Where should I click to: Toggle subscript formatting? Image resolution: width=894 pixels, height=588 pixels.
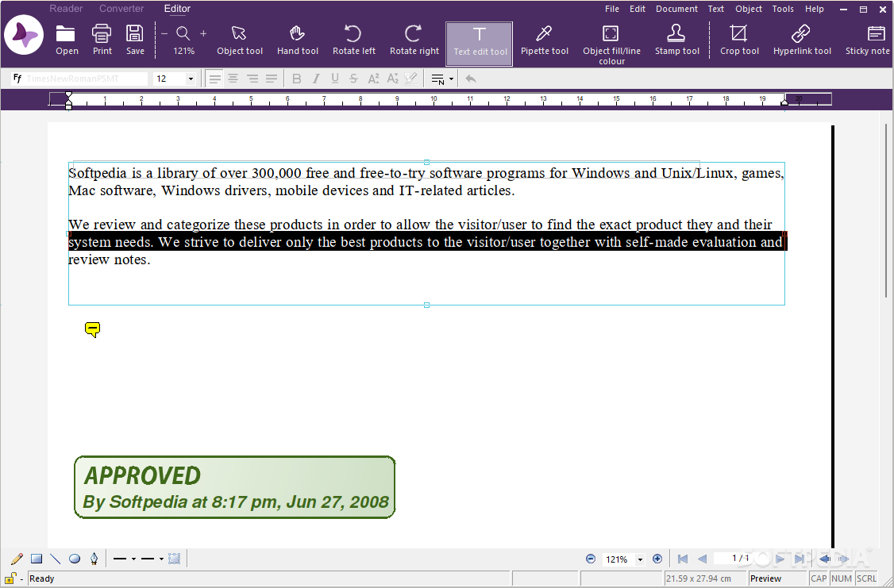[392, 79]
